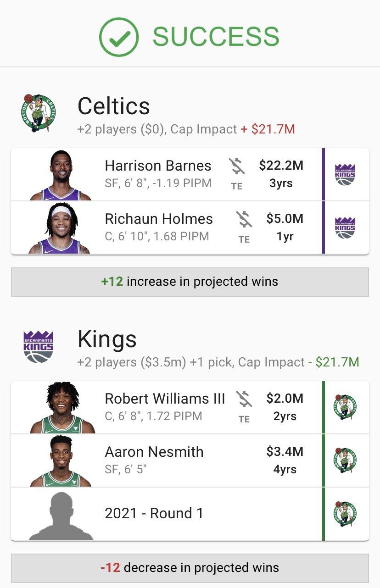This screenshot has height=588, width=380.
Task: Click Kings logo in Richaun Holmes row
Action: click(345, 228)
